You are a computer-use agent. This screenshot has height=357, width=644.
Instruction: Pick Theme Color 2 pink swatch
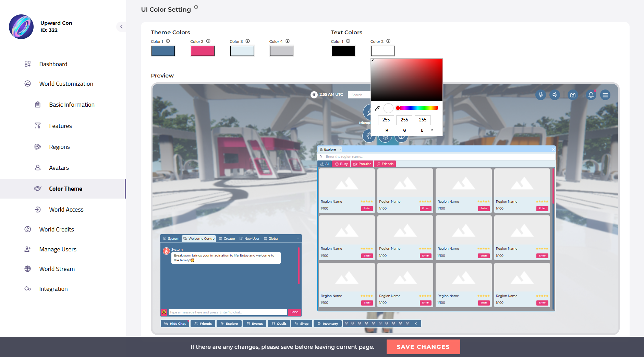coord(203,51)
